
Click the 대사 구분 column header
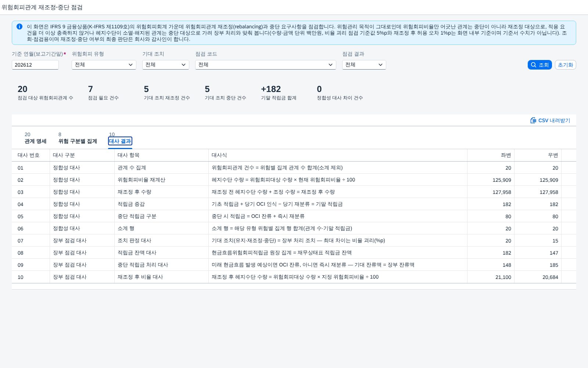pyautogui.click(x=82, y=155)
